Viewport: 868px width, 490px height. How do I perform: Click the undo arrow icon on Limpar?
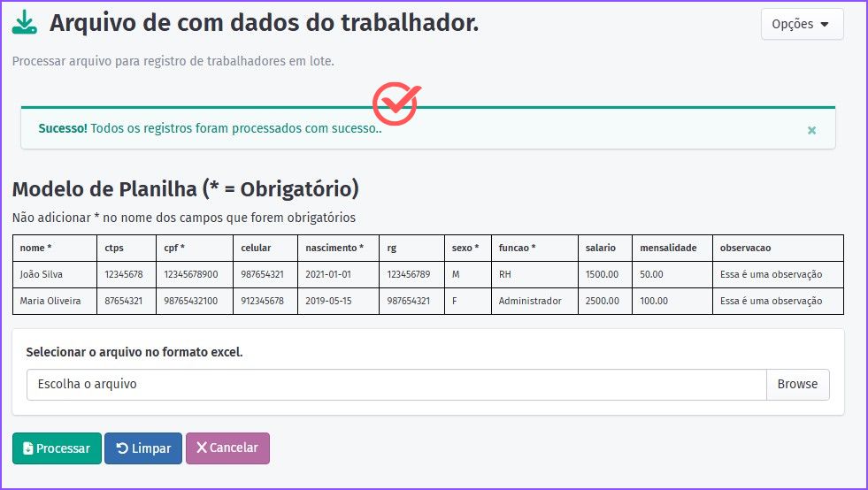[122, 448]
